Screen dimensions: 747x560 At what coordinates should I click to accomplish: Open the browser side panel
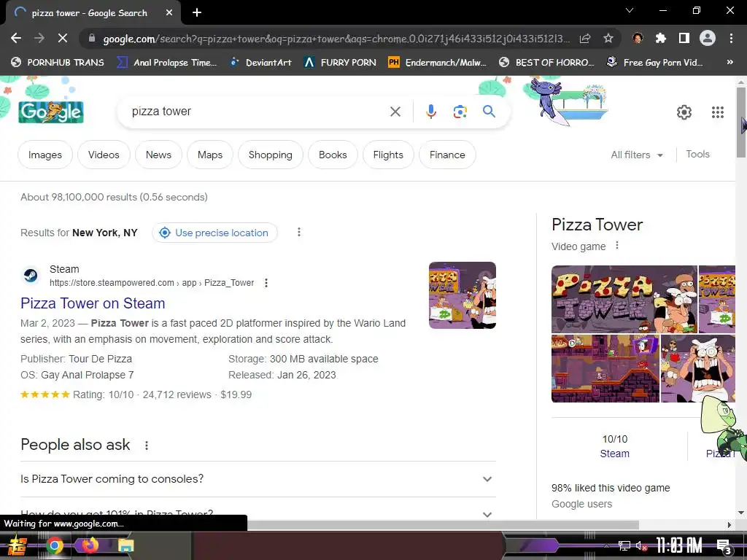pyautogui.click(x=684, y=38)
